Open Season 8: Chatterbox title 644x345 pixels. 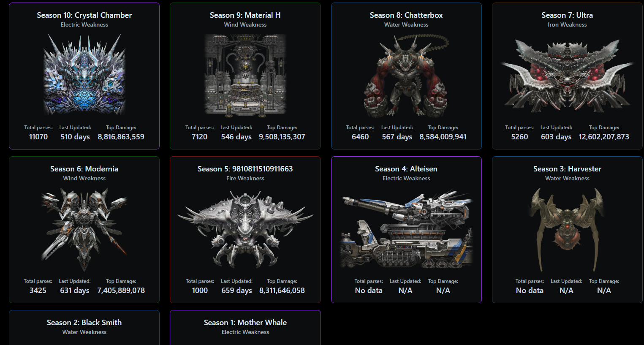click(406, 15)
